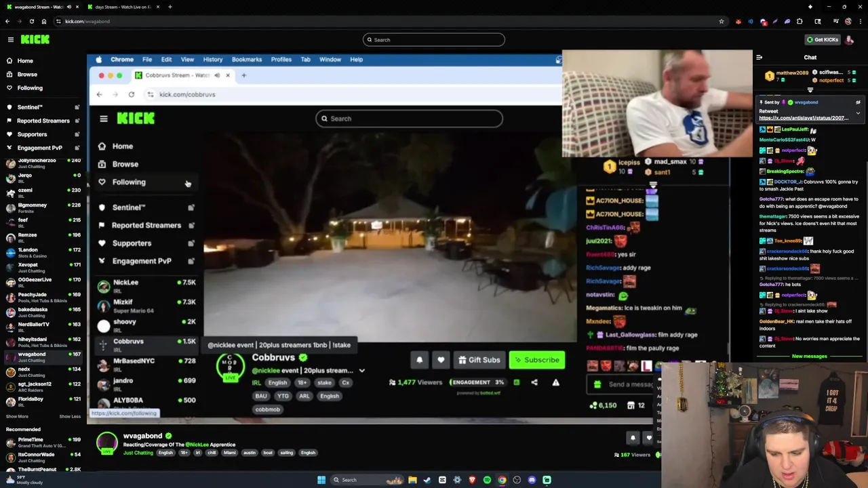Open Reported Streamers external link icon
Viewport: 868px width, 488px height.
(x=79, y=121)
